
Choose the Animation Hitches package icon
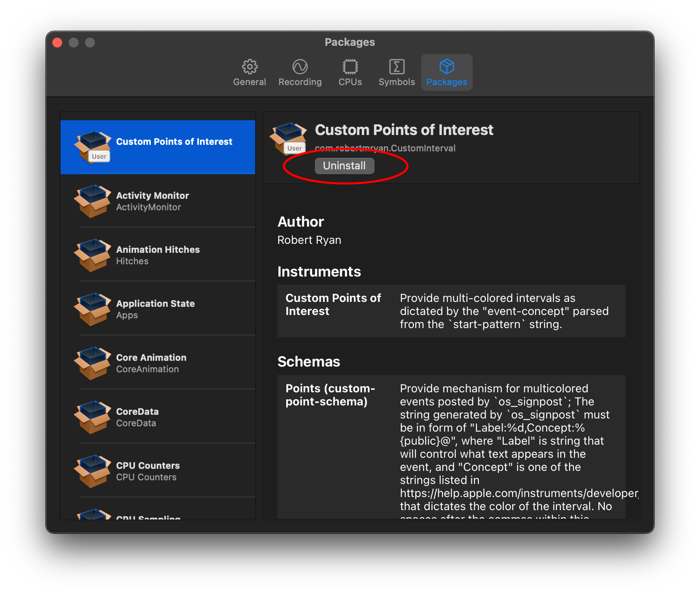coord(92,255)
